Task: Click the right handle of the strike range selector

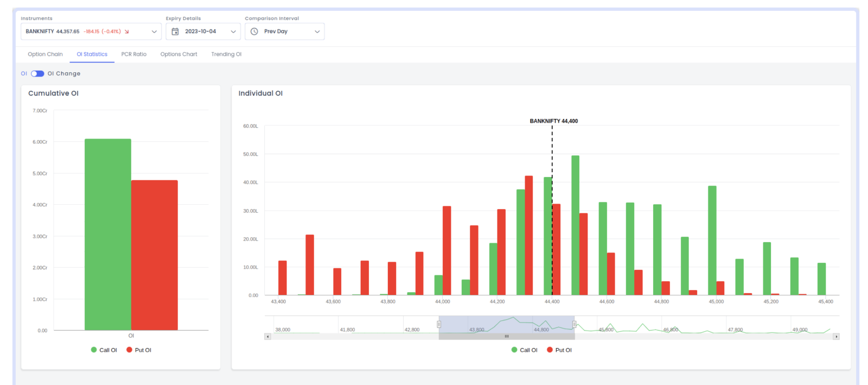Action: click(574, 324)
